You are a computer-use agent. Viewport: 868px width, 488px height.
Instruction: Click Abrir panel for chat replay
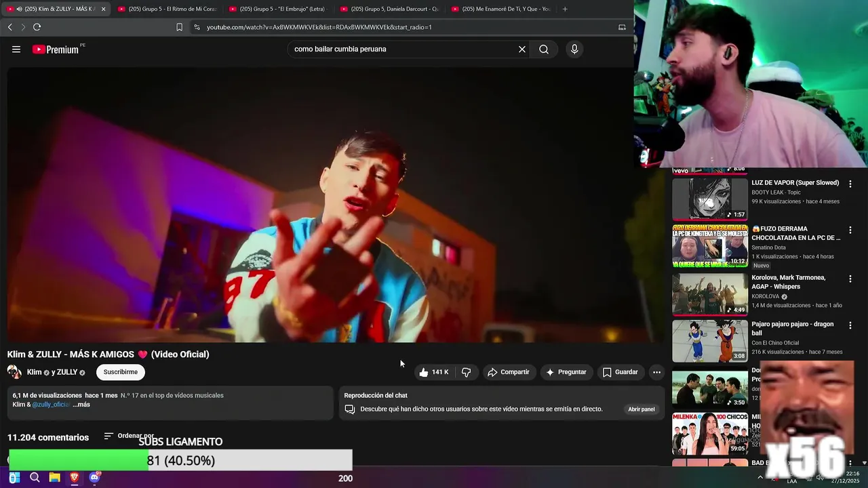click(642, 409)
